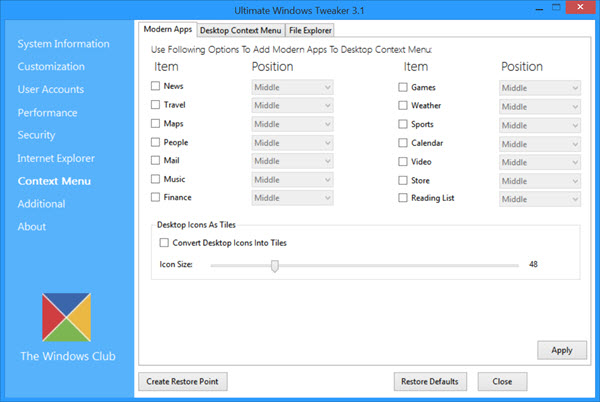Open the Additional section

click(x=41, y=204)
